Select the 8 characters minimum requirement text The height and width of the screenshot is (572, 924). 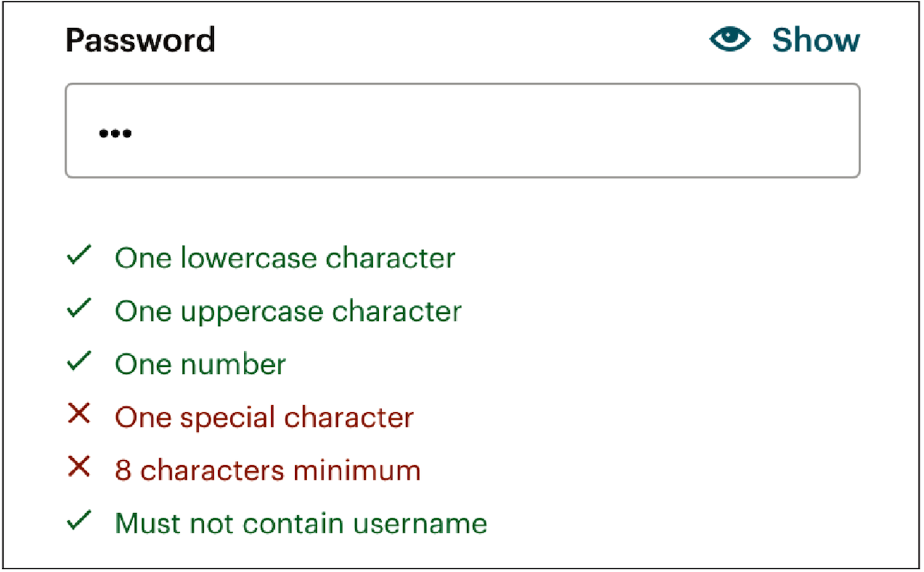point(267,470)
